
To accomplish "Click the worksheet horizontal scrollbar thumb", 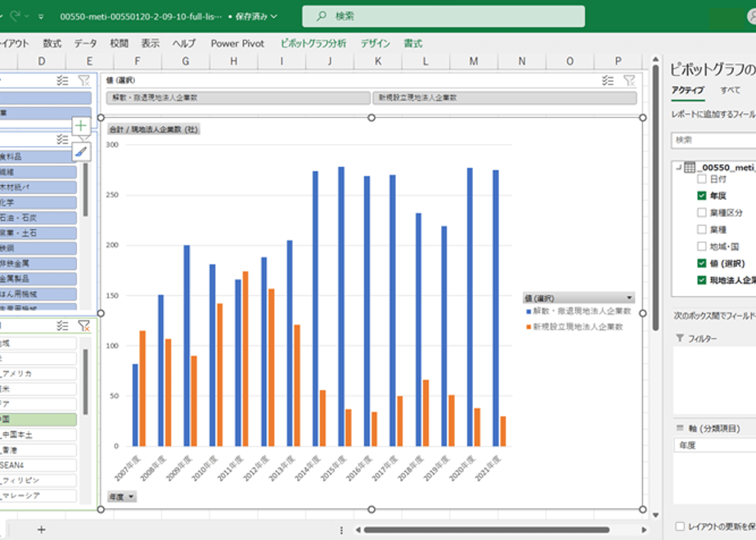I will pos(487,530).
